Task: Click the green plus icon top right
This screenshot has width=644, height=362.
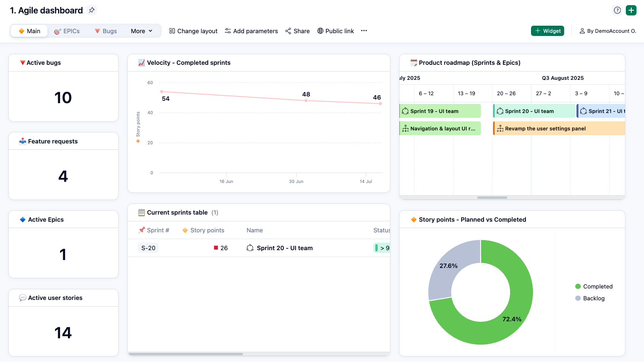Action: tap(631, 10)
